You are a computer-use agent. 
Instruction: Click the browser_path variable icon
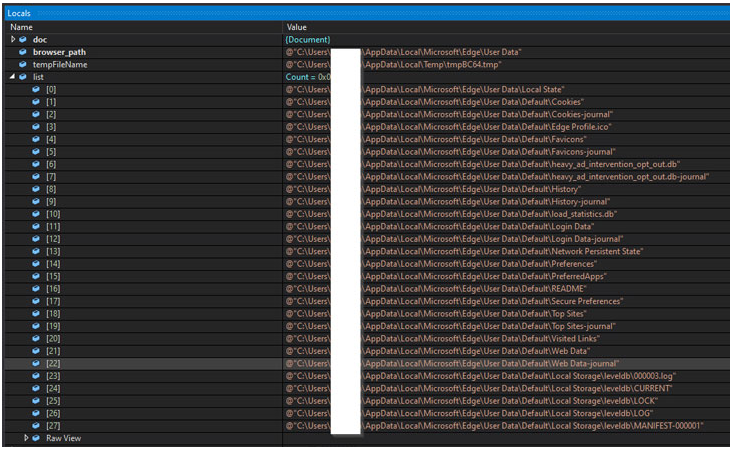23,52
